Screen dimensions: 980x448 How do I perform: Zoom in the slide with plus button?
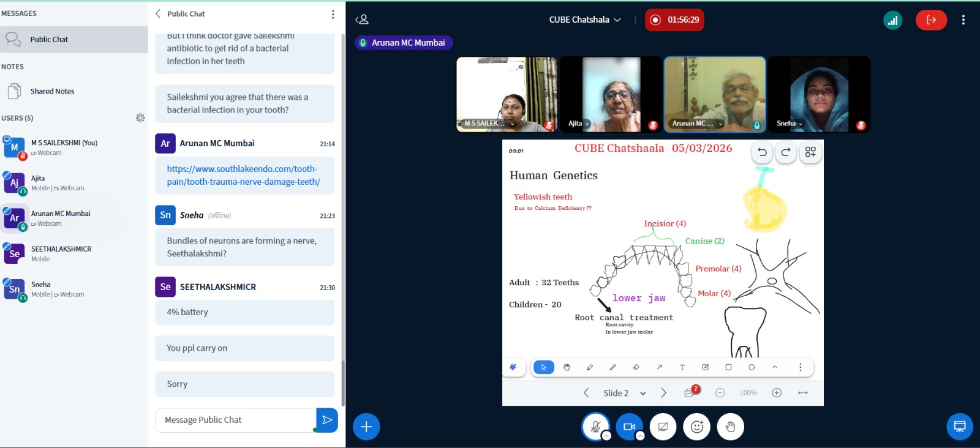click(x=777, y=393)
